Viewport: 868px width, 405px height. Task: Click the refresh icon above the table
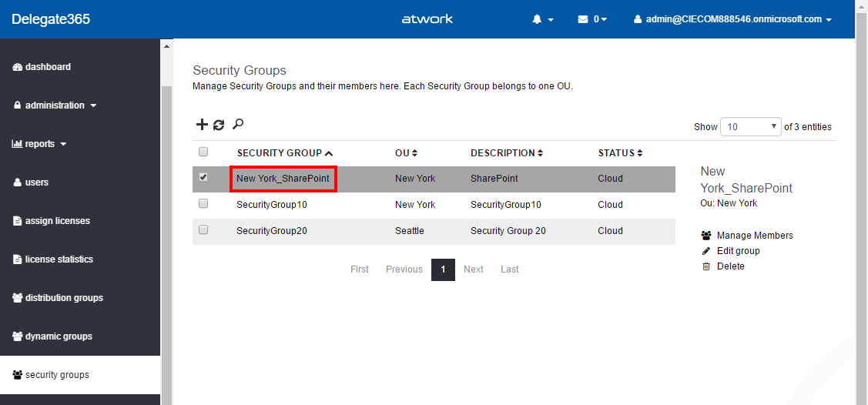coord(219,125)
